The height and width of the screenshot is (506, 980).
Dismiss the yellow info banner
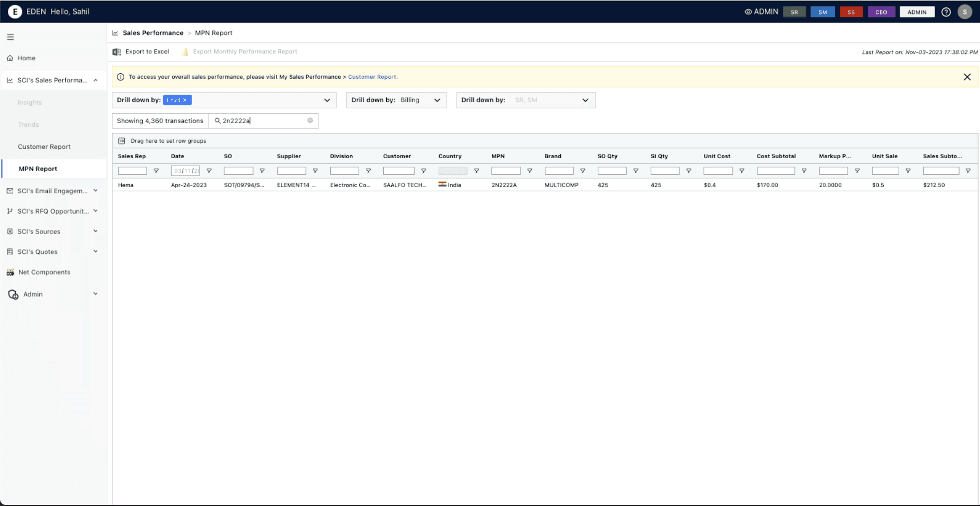coord(967,77)
